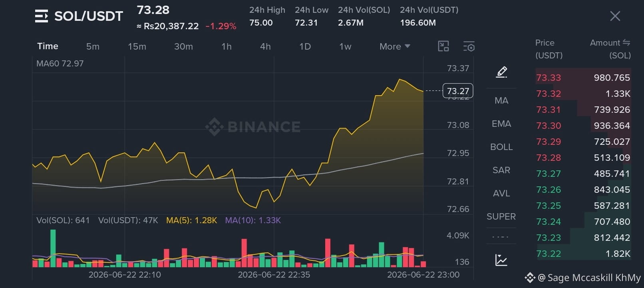The image size is (644, 288).
Task: Select the Time interval tab
Action: point(48,46)
